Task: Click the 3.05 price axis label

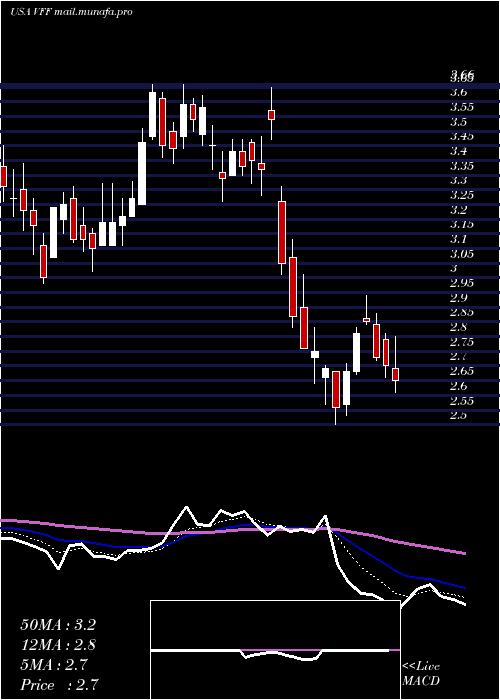Action: [462, 254]
